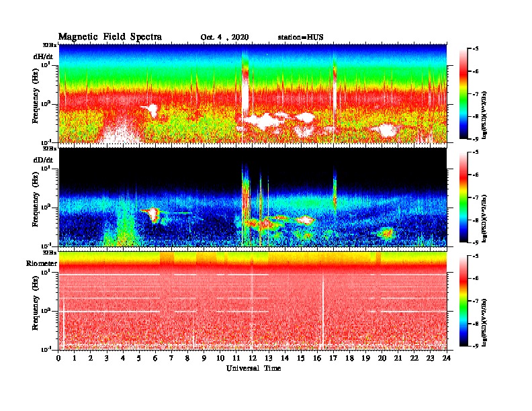Screen dimensions: 532x411
Task: Click Universal Time tick label '9'
Action: tap(204, 358)
